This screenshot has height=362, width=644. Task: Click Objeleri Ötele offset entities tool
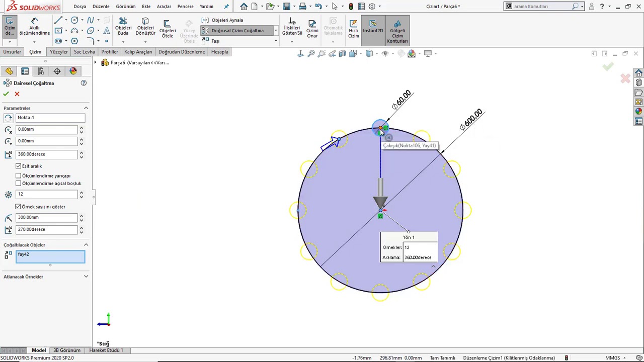(168, 29)
